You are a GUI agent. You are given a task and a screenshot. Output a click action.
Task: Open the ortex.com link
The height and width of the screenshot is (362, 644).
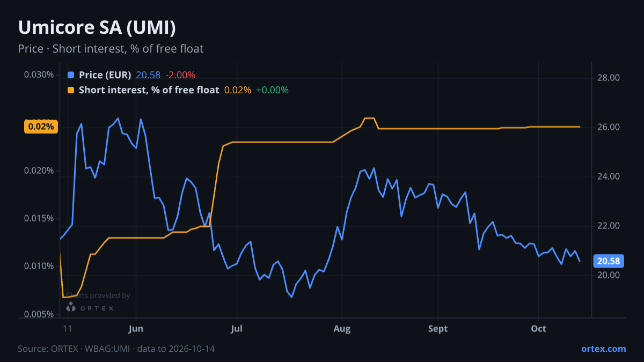(x=603, y=349)
